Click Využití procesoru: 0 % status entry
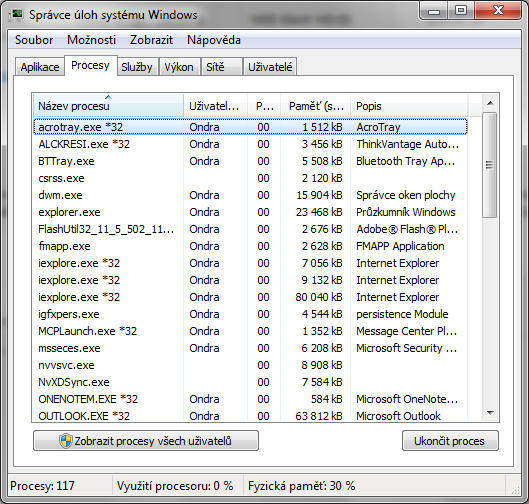This screenshot has height=504, width=529. tap(175, 486)
